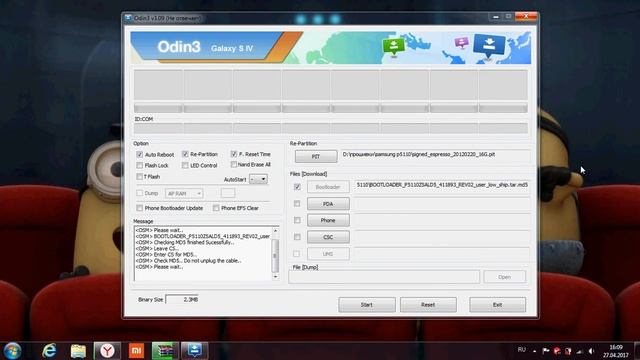
Task: Uncheck the Re-Partition option
Action: click(185, 154)
